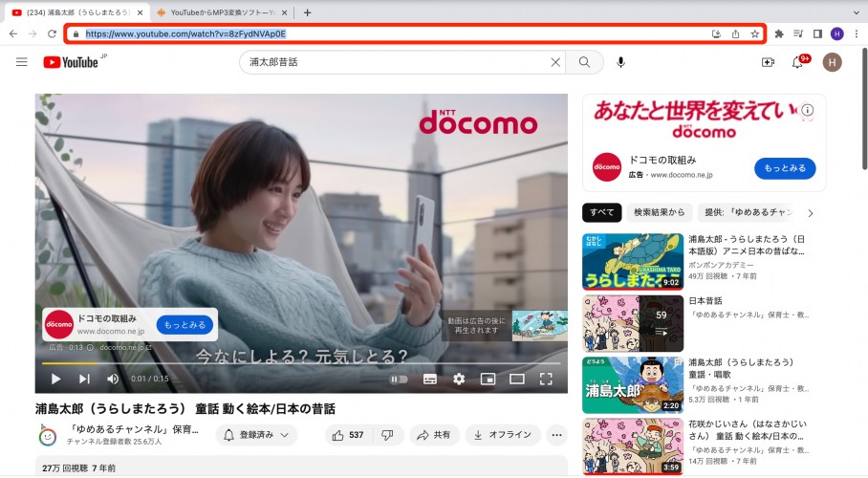Click the 浦島太郎(うらしまたろう) video title text
Screen dimensions: 868x478
click(x=185, y=409)
